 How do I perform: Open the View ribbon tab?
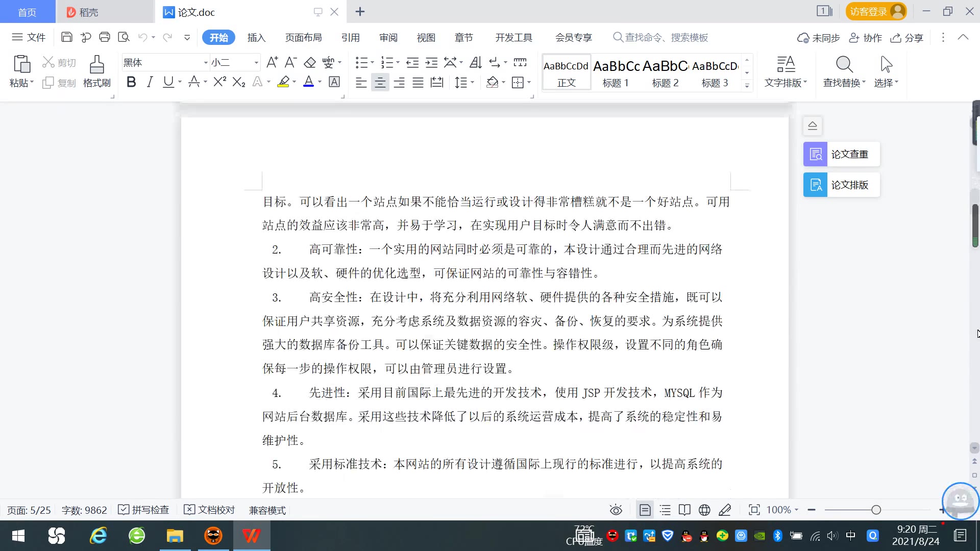tap(426, 37)
